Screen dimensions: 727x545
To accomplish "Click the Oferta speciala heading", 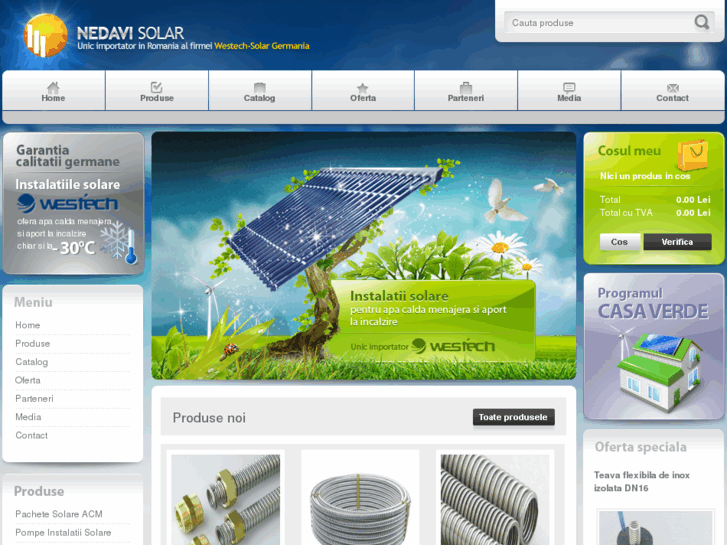I will pos(641,447).
